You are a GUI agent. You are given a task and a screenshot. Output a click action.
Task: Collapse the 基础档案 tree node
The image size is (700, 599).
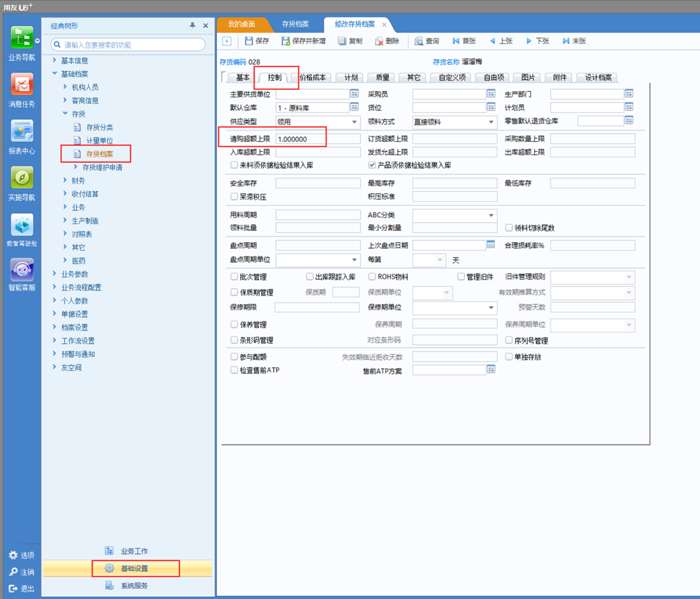pos(55,73)
